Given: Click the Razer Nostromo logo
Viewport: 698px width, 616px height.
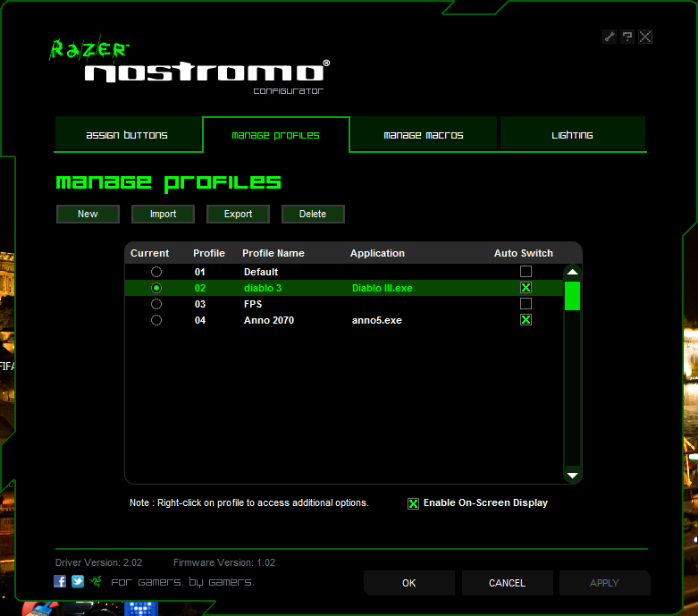Looking at the screenshot, I should (189, 64).
